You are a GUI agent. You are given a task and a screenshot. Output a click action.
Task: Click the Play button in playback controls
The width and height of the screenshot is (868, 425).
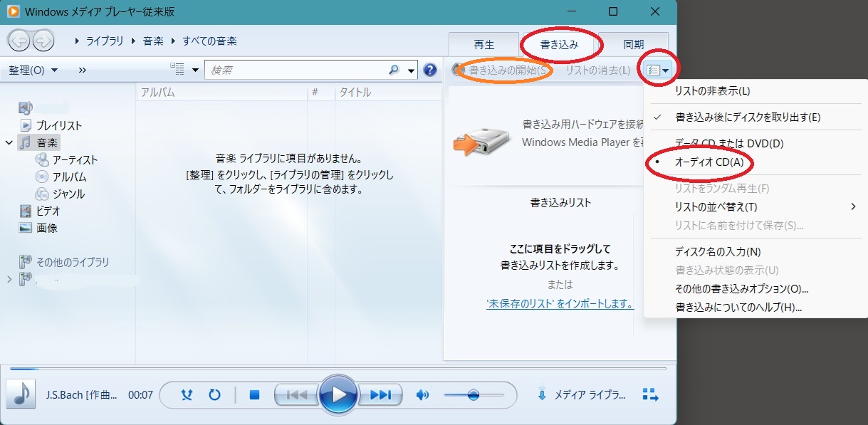[338, 394]
